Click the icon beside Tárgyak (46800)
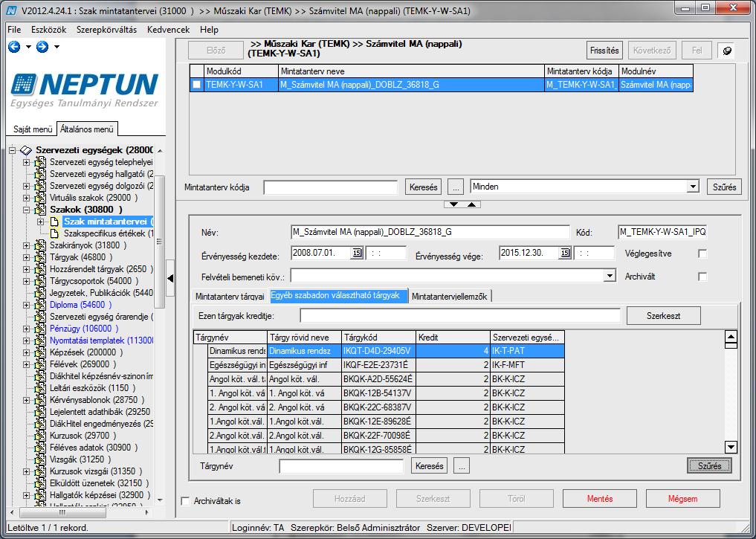 click(40, 257)
